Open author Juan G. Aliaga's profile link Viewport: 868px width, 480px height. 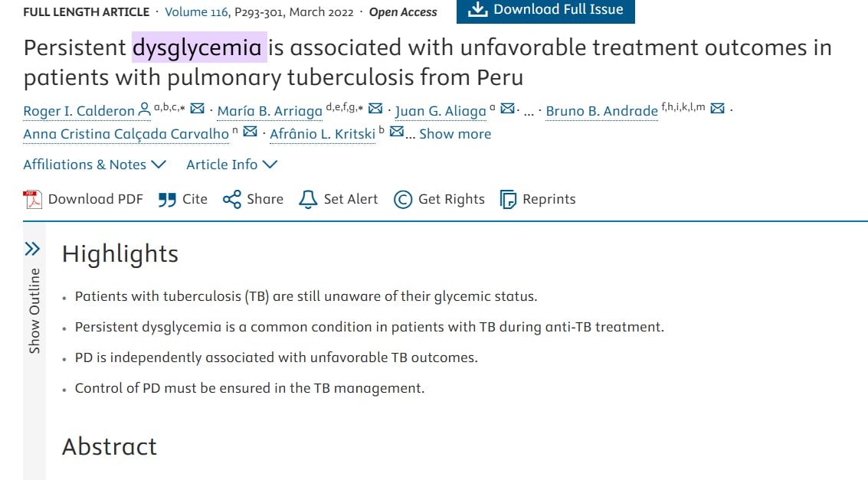pos(440,111)
